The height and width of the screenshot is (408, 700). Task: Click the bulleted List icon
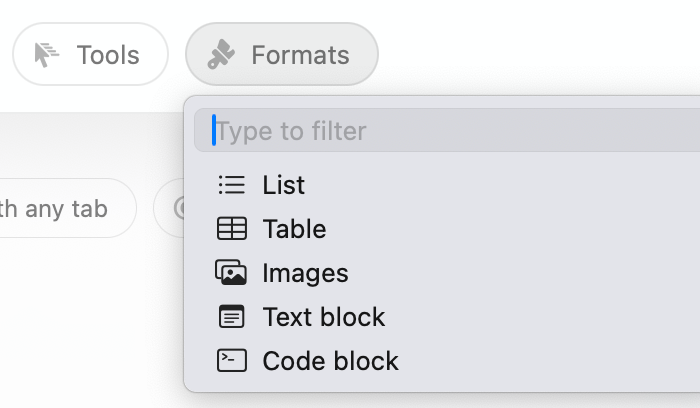click(232, 185)
